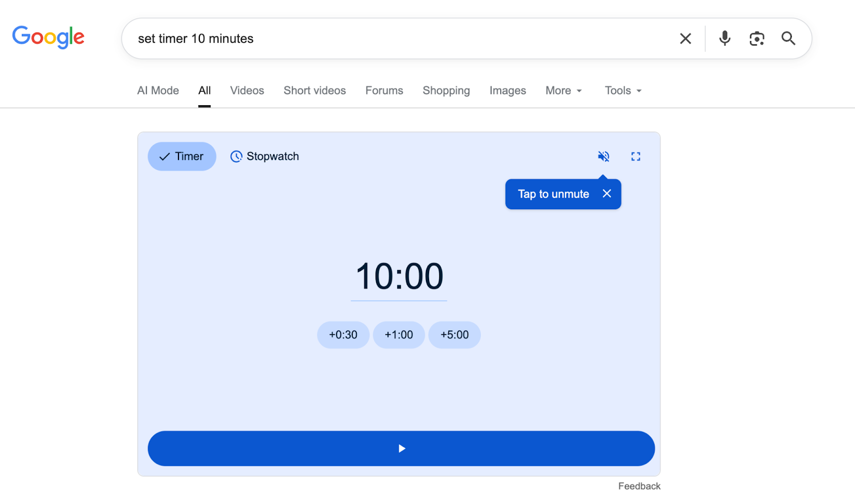
Task: Edit the 10:00 timer duration
Action: (399, 276)
